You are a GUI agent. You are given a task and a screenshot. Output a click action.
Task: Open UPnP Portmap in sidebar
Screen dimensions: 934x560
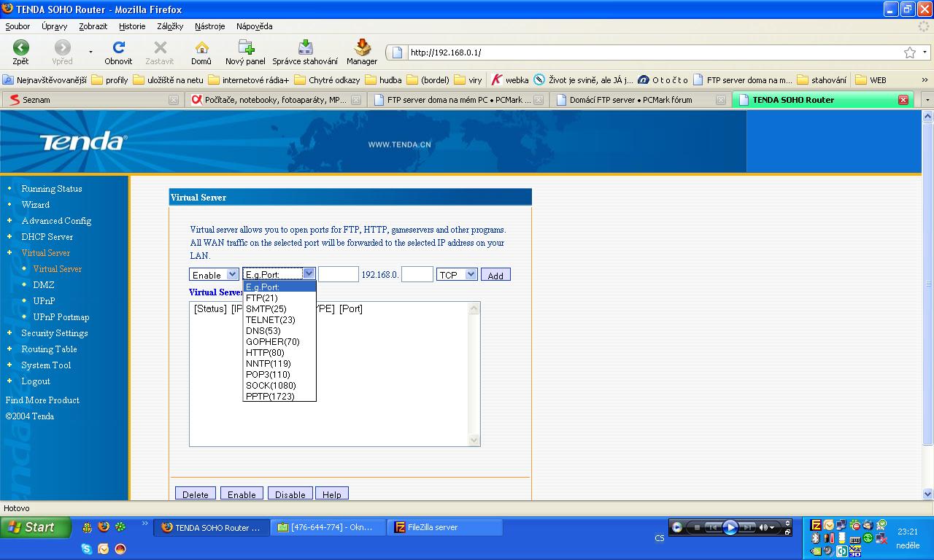(61, 316)
